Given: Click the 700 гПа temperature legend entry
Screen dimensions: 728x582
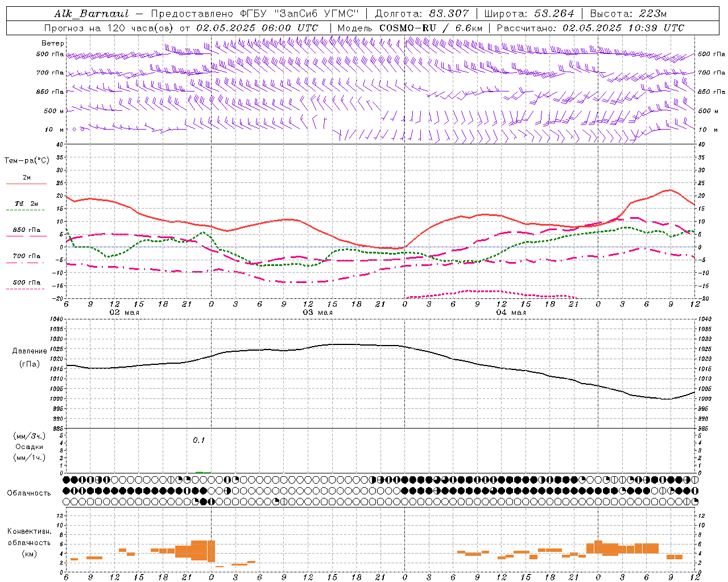Looking at the screenshot, I should point(27,256).
